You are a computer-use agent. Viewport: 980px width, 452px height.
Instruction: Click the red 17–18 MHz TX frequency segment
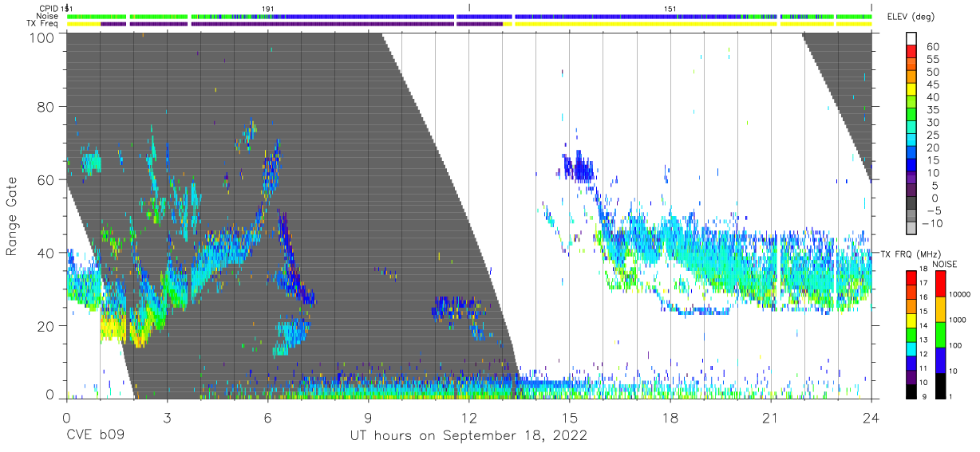(912, 276)
